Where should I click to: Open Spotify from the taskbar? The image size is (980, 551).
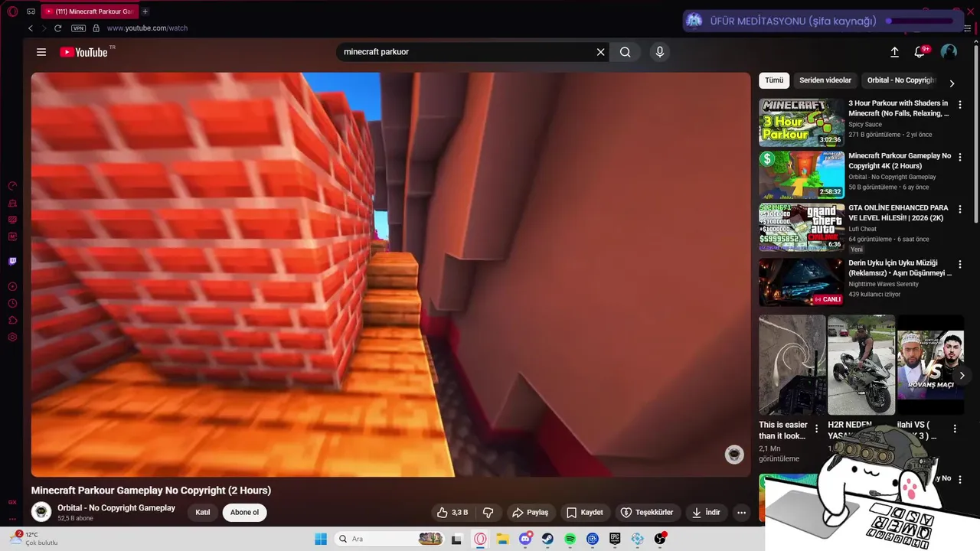[x=570, y=539]
